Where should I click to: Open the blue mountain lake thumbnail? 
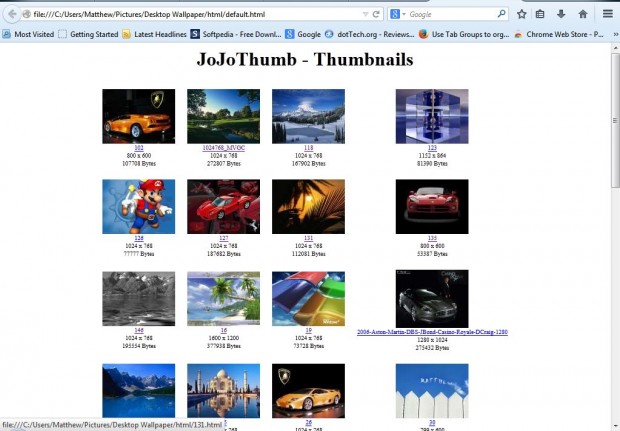pos(138,391)
